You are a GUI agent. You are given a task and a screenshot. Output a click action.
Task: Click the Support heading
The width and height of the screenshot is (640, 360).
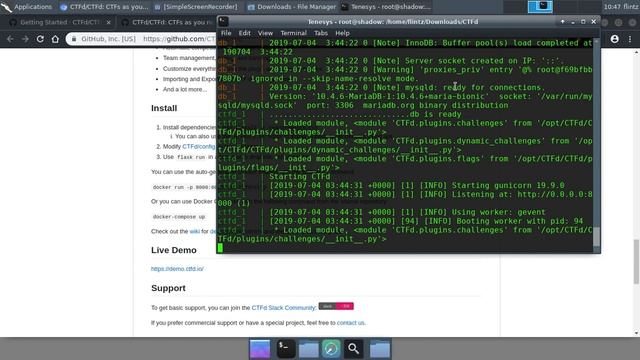point(168,288)
